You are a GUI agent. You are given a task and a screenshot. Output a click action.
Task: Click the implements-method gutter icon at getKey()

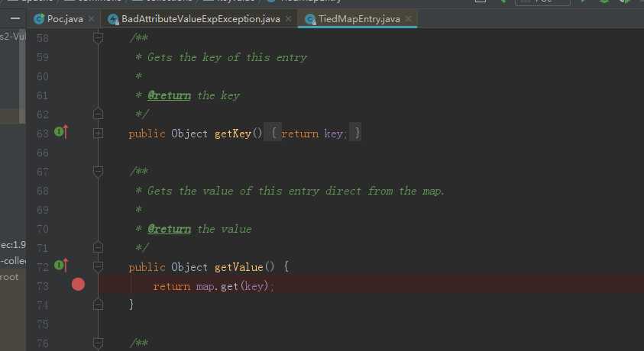[x=61, y=133]
